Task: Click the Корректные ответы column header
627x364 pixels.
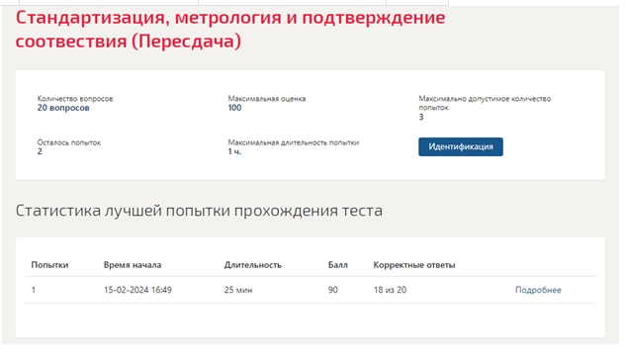Action: (x=414, y=265)
